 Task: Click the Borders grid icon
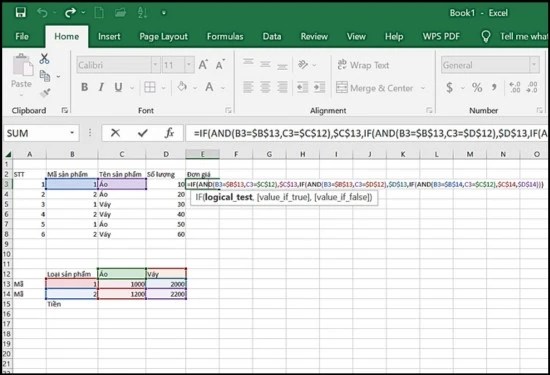click(x=150, y=87)
